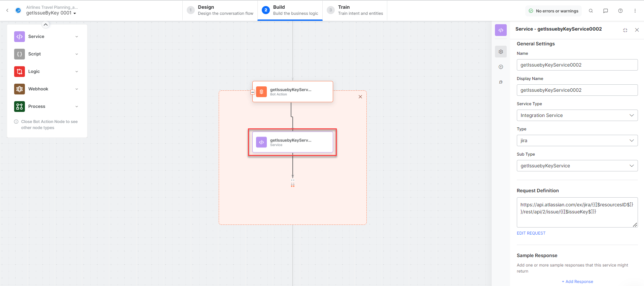The width and height of the screenshot is (644, 286).
Task: Open the help question mark icon
Action: (620, 11)
